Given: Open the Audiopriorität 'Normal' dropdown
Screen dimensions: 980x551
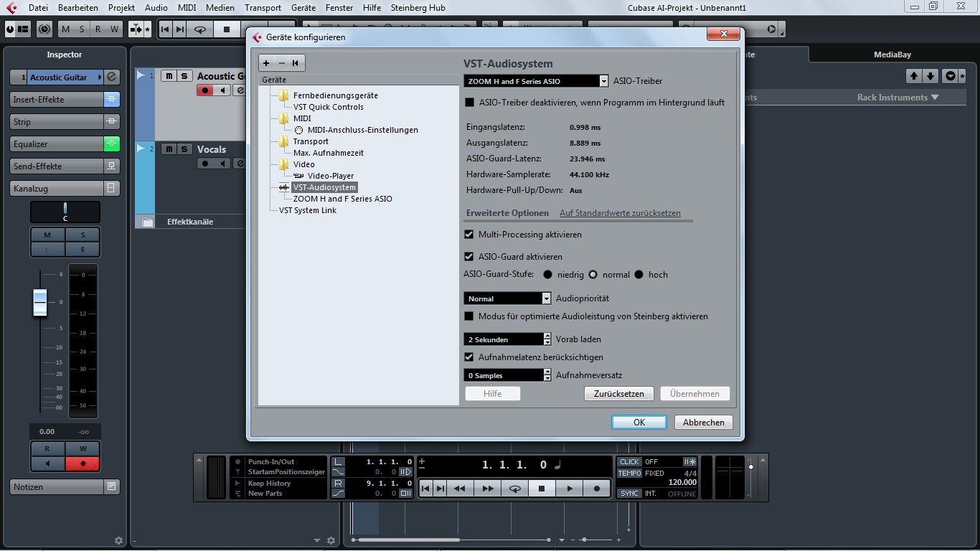Looking at the screenshot, I should [507, 298].
